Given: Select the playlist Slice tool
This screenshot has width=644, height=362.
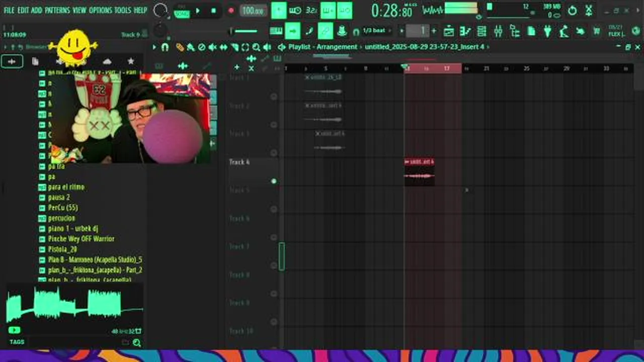Looking at the screenshot, I should pos(234,47).
